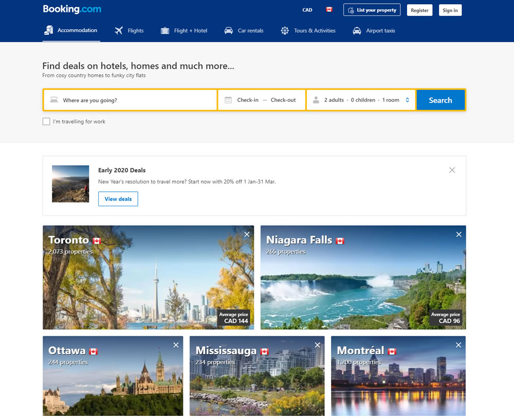
Task: Open the CAD currency selector
Action: (307, 10)
